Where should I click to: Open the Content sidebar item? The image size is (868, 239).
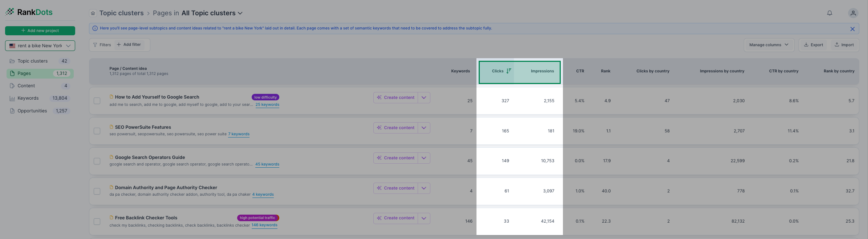(40, 86)
